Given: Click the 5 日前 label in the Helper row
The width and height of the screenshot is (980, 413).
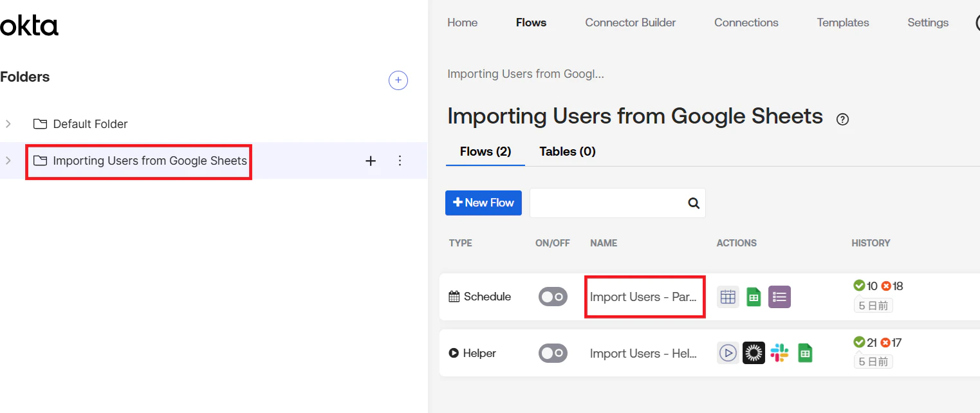Looking at the screenshot, I should click(x=873, y=362).
